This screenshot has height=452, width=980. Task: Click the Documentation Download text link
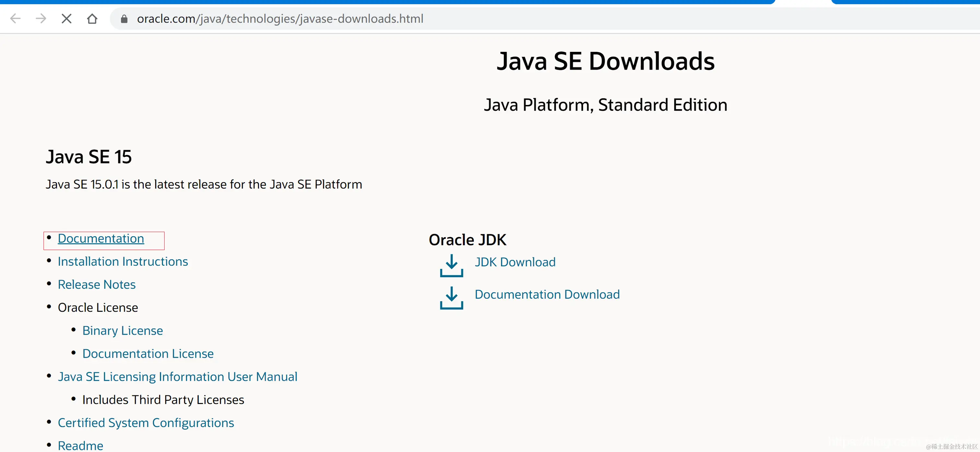pyautogui.click(x=547, y=295)
